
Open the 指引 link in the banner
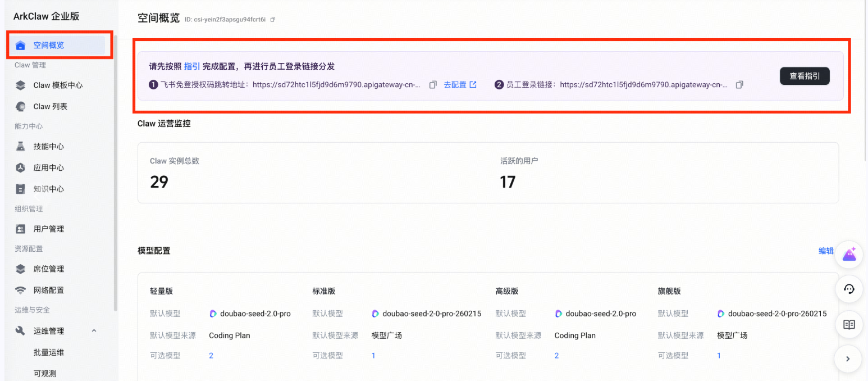tap(192, 66)
